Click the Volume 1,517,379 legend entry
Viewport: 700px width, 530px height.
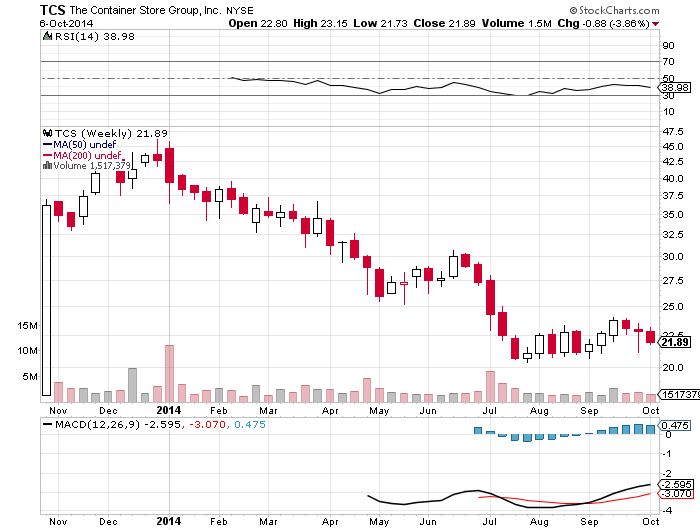[92, 166]
